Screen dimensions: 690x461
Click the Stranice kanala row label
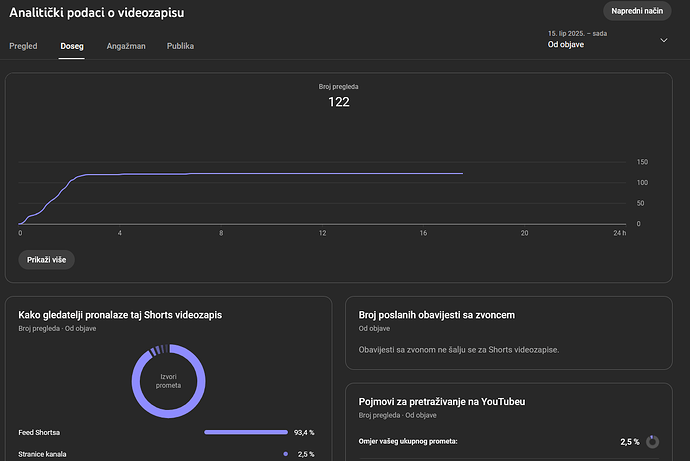42,454
